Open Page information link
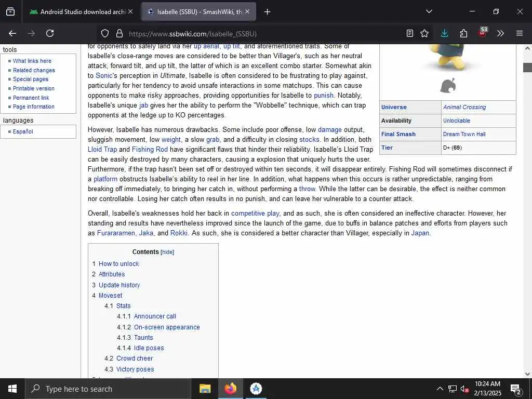532x399 pixels. pyautogui.click(x=34, y=107)
